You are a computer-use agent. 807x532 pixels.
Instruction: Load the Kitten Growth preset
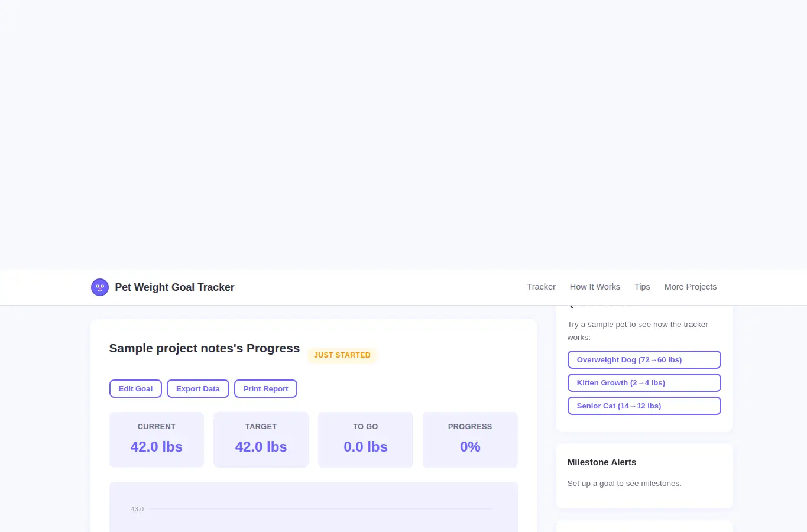click(644, 382)
